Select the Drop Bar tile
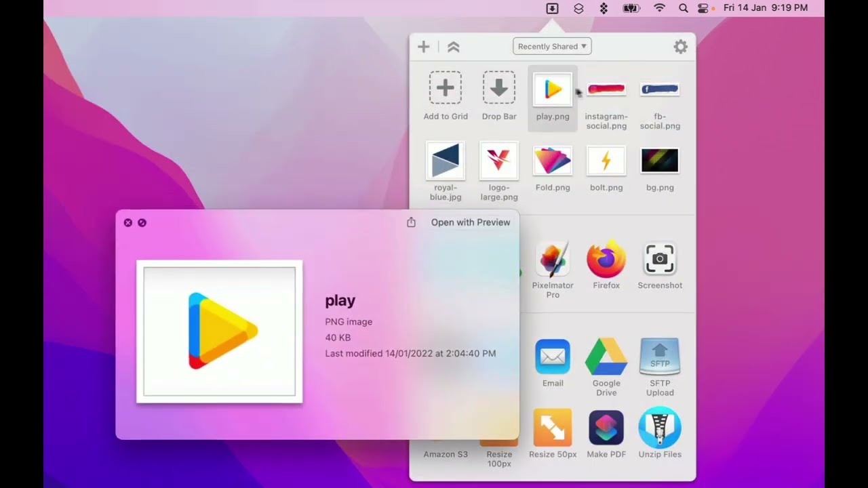The height and width of the screenshot is (488, 868). [x=499, y=96]
